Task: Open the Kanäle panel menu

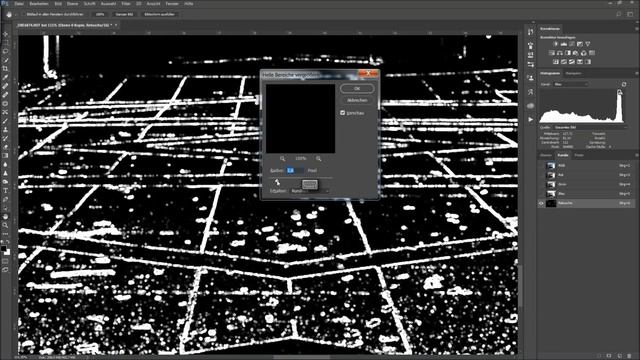Action: tap(636, 155)
